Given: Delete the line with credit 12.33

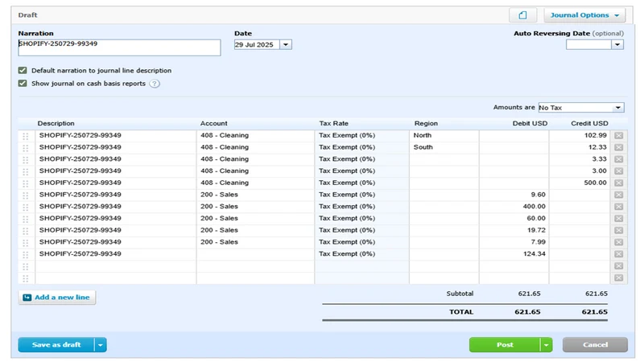Looking at the screenshot, I should (x=618, y=147).
